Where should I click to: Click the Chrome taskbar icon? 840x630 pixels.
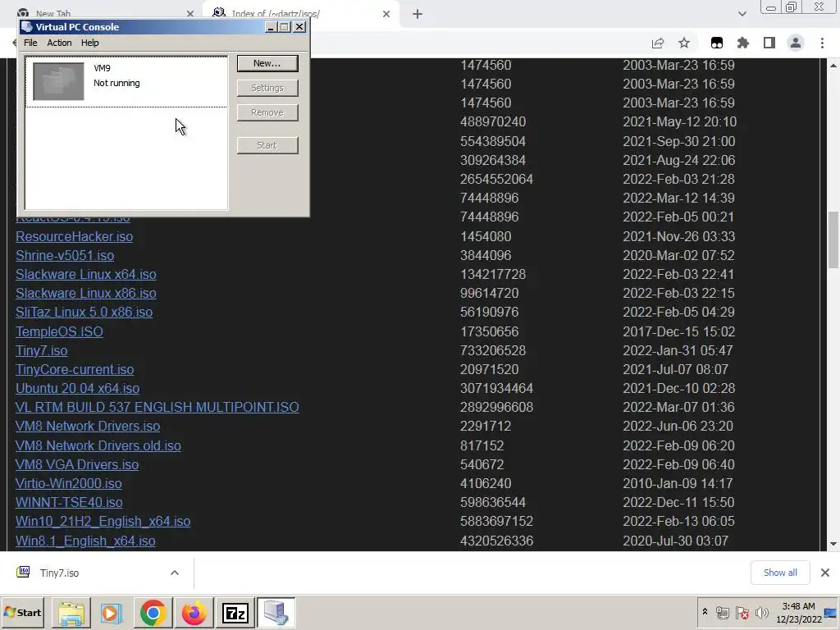153,612
